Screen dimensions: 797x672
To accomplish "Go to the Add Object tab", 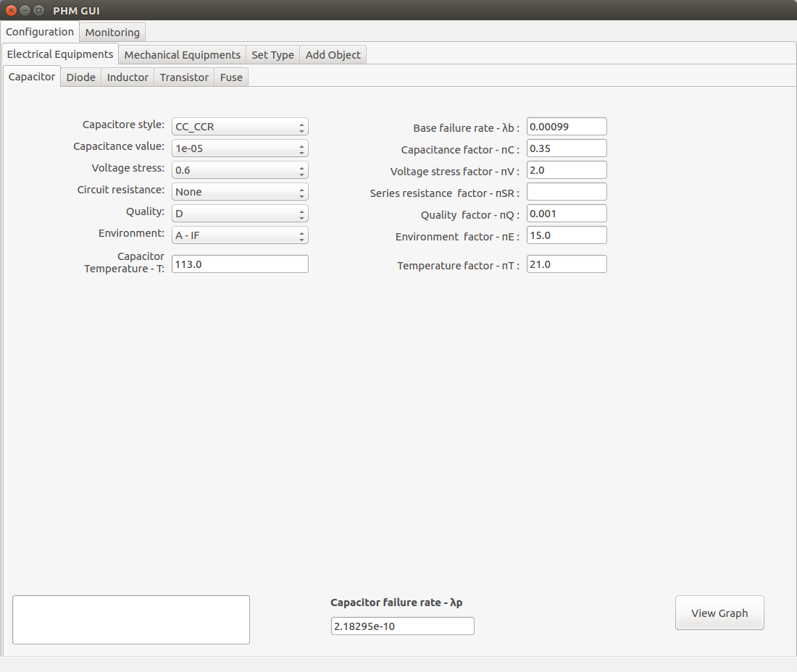I will click(x=333, y=55).
